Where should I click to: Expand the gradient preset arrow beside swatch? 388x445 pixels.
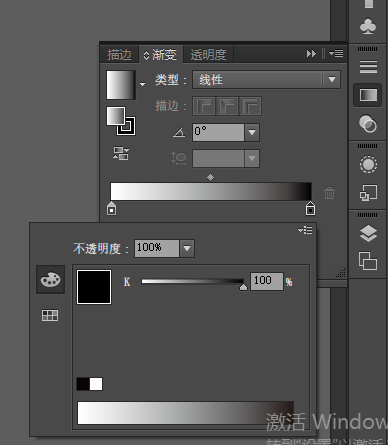143,85
